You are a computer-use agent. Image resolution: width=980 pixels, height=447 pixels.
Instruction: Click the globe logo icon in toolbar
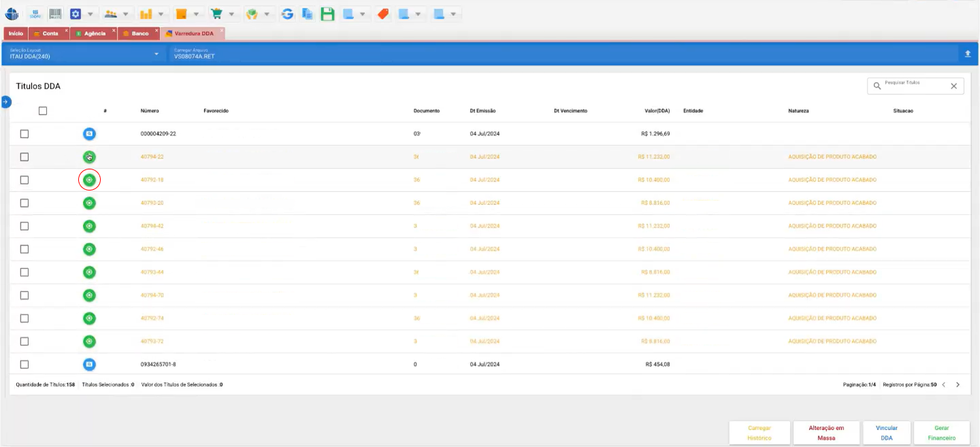12,14
